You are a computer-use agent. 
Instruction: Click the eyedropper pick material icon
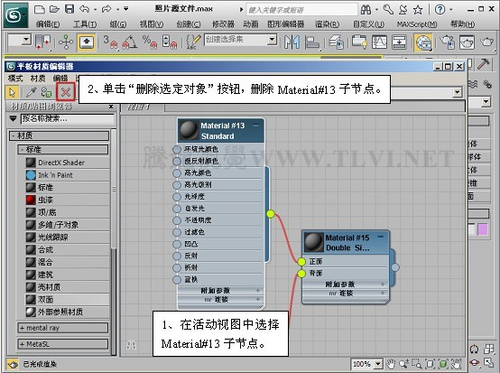tap(31, 92)
